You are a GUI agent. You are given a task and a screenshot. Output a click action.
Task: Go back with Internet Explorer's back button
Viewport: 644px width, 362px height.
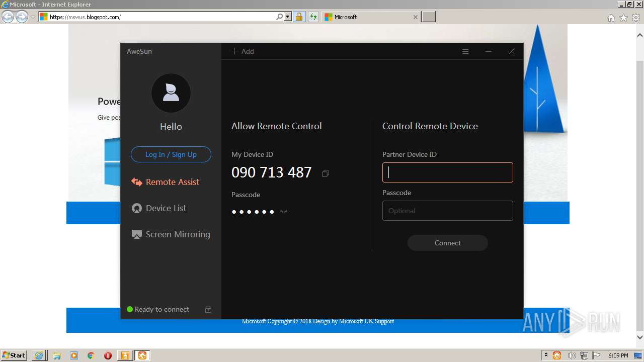(x=8, y=17)
